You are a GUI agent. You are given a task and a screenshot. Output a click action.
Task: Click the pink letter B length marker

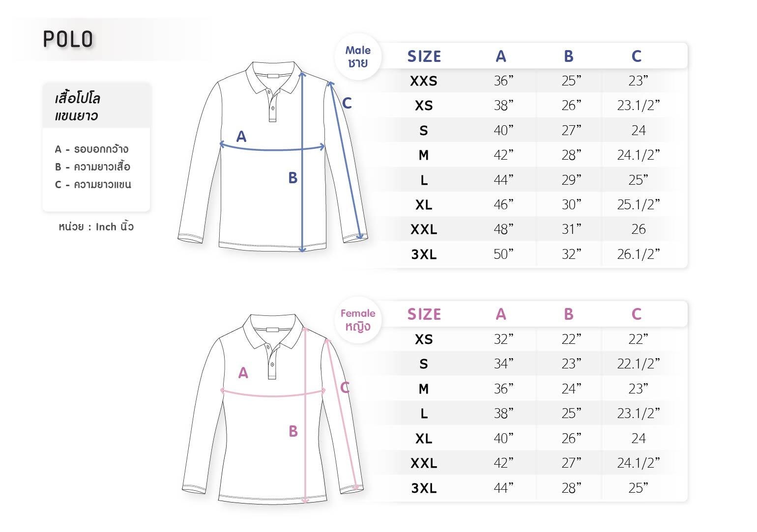tap(293, 431)
